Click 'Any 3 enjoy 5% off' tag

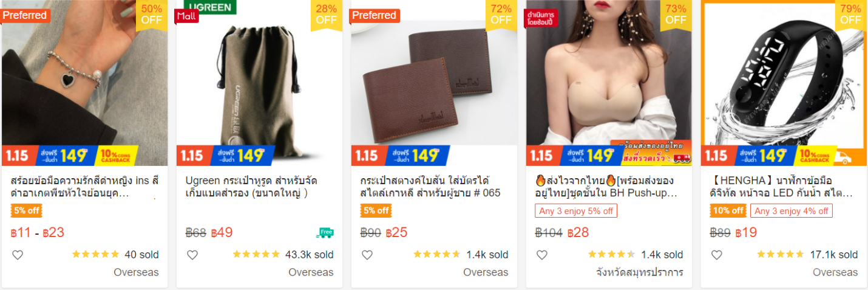pos(576,211)
